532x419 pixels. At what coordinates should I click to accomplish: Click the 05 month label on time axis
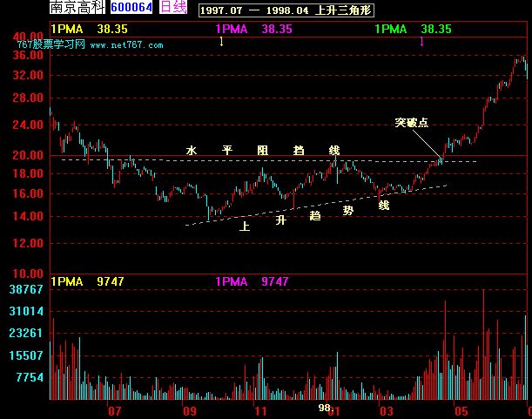[461, 411]
